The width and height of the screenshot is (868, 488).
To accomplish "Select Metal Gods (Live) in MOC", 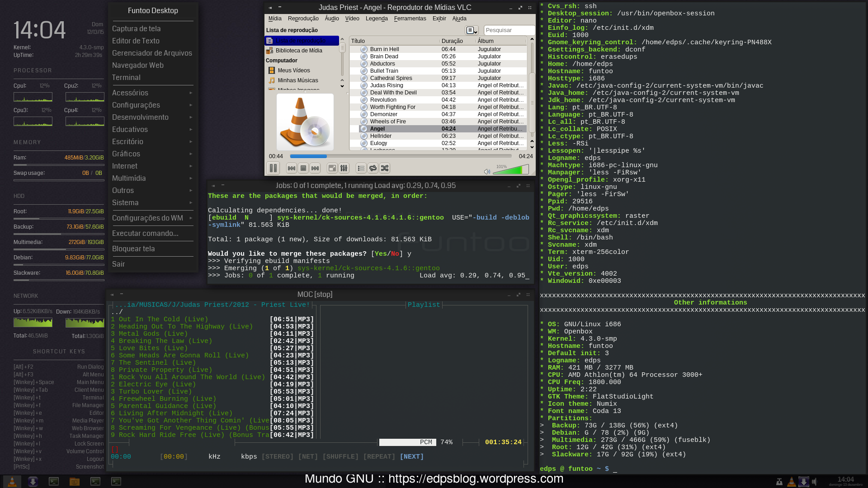I will 212,334.
